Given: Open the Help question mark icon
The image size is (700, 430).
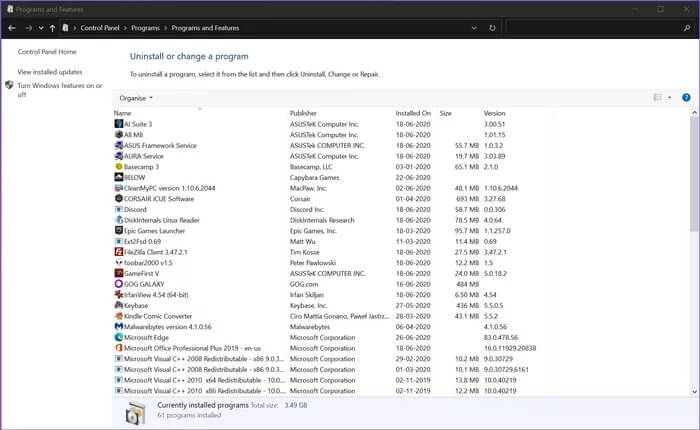Looking at the screenshot, I should point(686,97).
